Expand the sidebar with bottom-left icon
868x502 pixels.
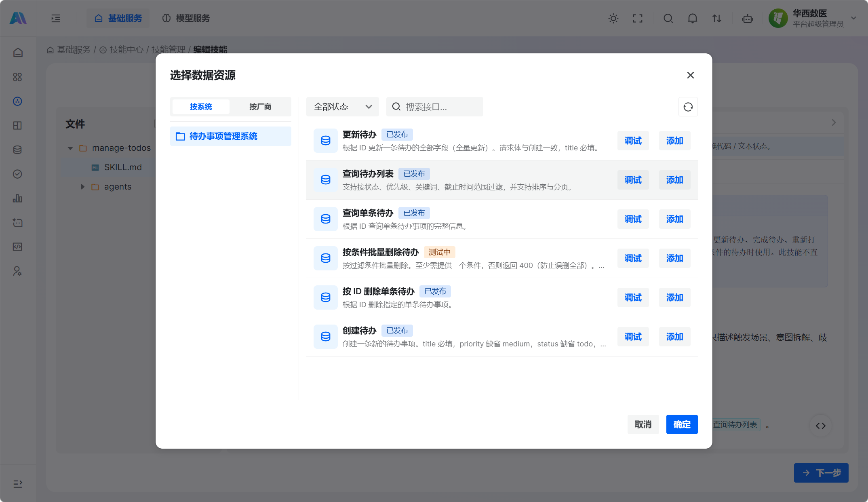17,484
